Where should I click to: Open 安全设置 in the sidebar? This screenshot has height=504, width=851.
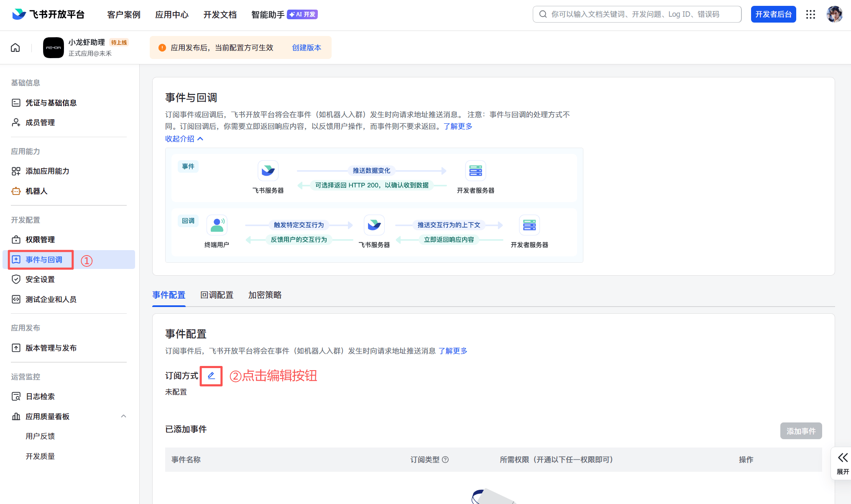(x=40, y=279)
